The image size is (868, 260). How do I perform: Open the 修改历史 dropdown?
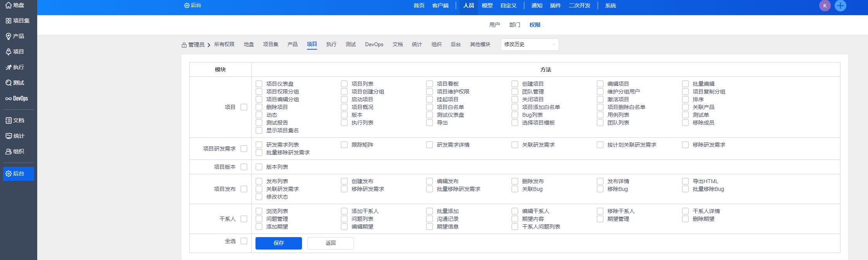pyautogui.click(x=530, y=44)
